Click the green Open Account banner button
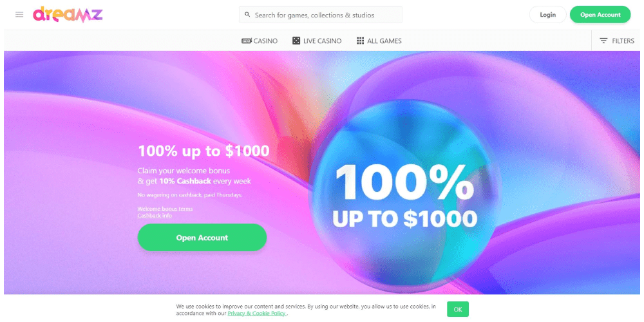 (x=202, y=238)
